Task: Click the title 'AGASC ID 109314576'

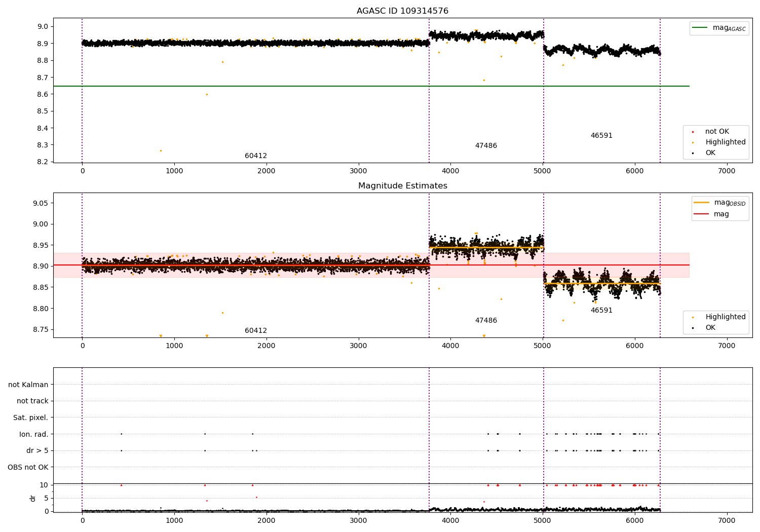Action: [x=402, y=11]
